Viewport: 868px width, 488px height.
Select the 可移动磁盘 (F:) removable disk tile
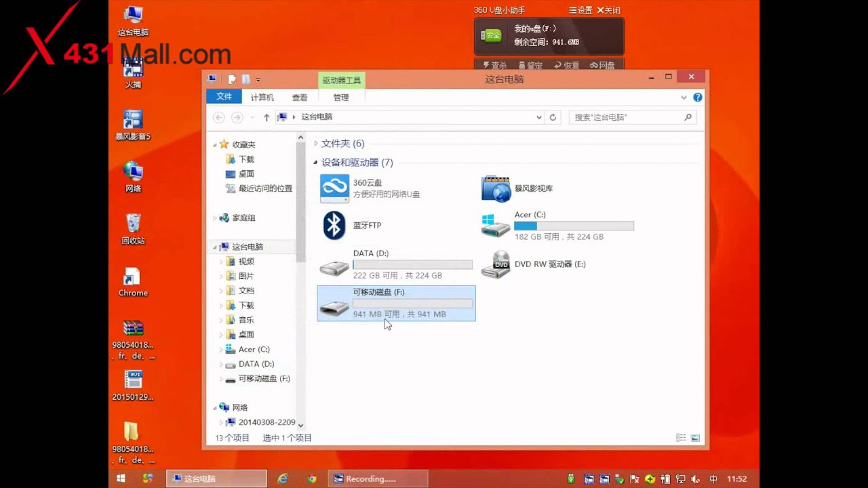coord(396,303)
